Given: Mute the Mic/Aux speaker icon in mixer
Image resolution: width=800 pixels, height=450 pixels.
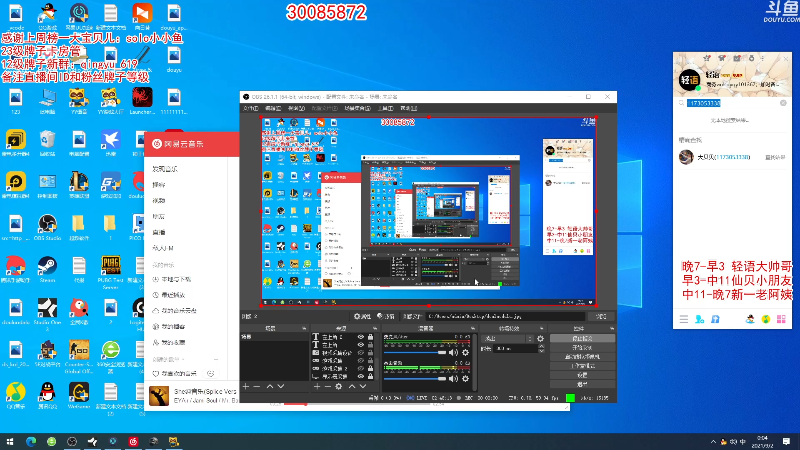Looking at the screenshot, I should click(453, 352).
